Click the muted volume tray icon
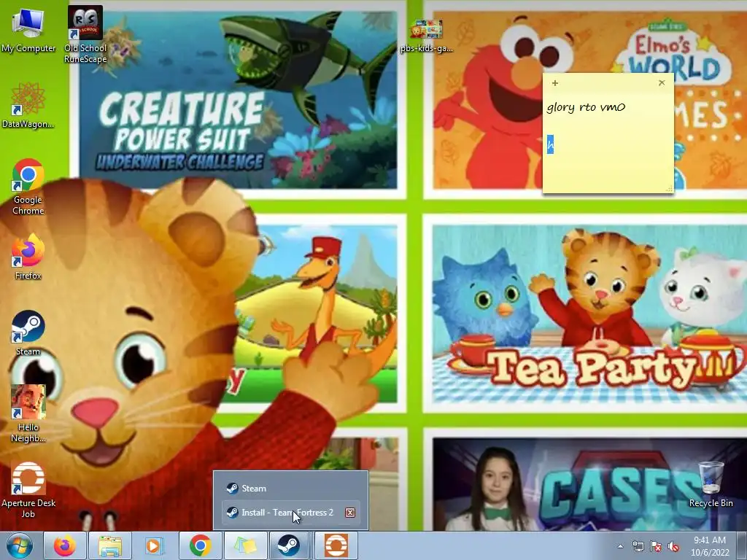 (673, 546)
